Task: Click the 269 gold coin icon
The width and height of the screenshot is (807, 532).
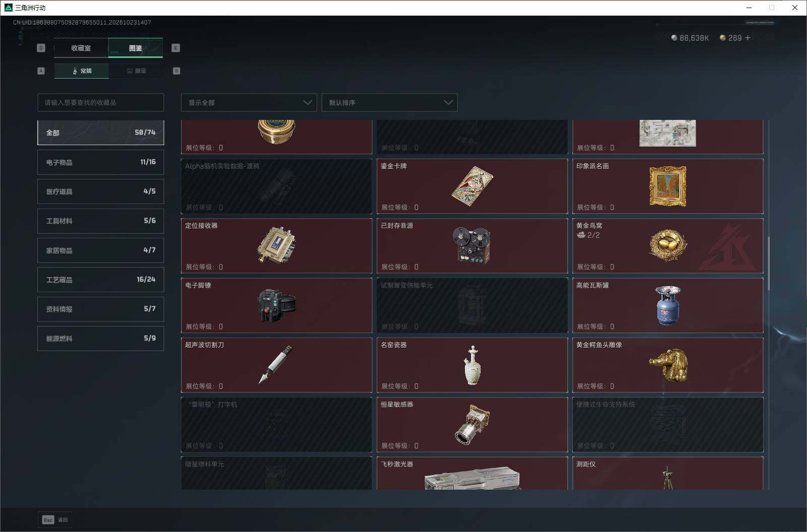Action: coord(722,38)
